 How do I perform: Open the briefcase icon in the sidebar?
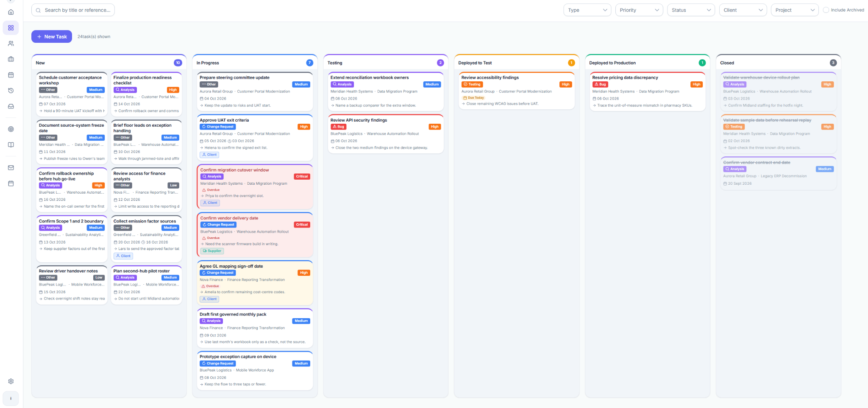[x=11, y=59]
